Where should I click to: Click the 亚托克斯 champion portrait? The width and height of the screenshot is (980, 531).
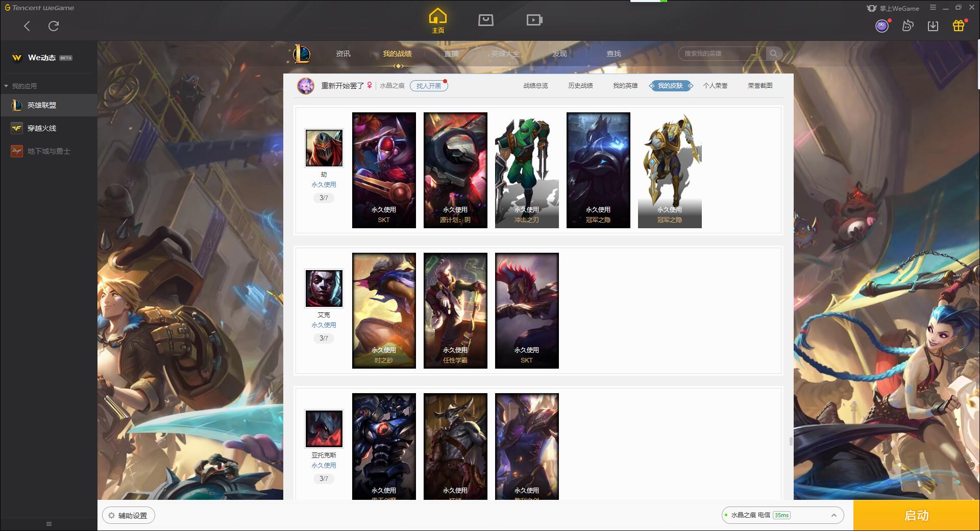click(324, 429)
